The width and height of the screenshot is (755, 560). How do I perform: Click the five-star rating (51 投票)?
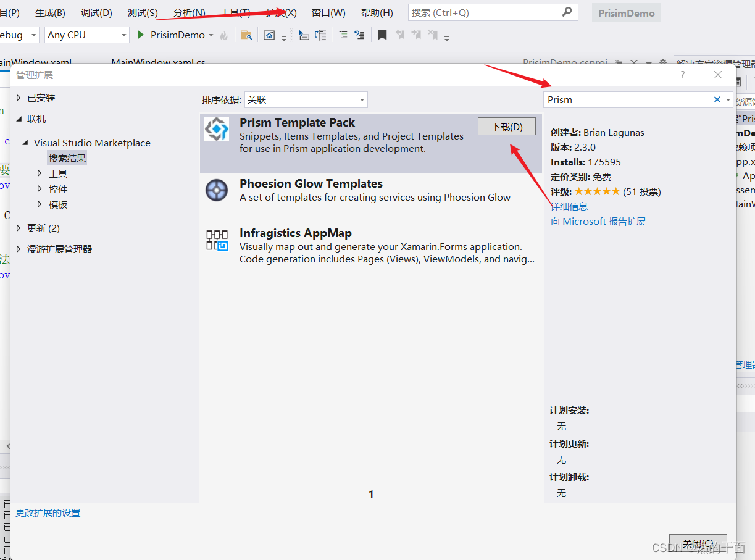(x=597, y=191)
